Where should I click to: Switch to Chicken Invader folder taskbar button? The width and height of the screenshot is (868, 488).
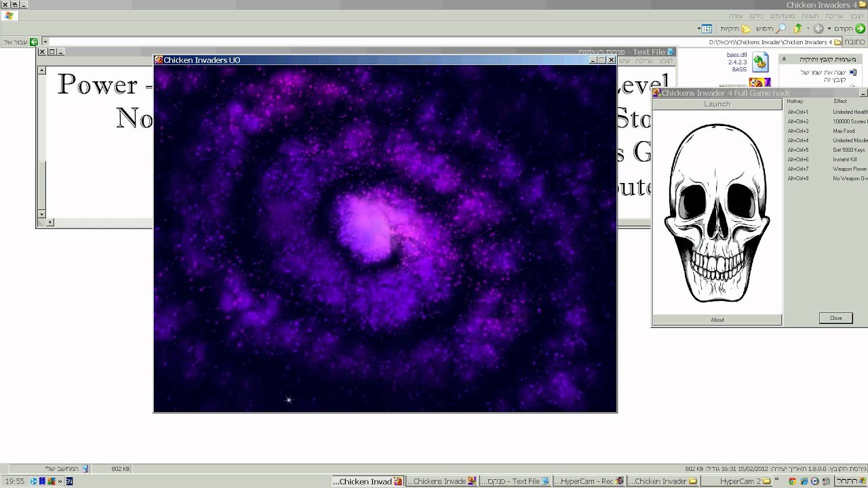point(662,481)
